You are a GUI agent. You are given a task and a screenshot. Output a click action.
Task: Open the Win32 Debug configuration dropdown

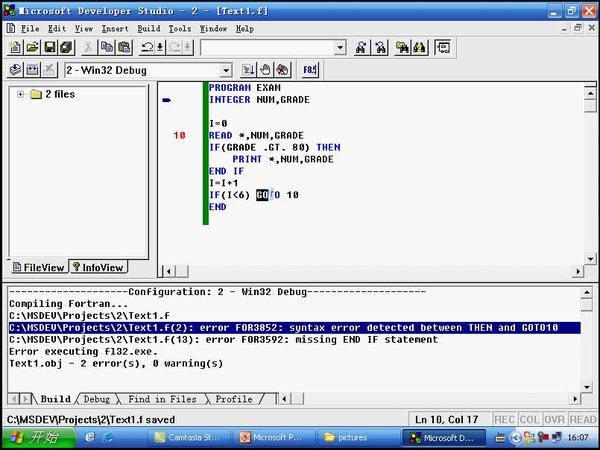pyautogui.click(x=224, y=70)
